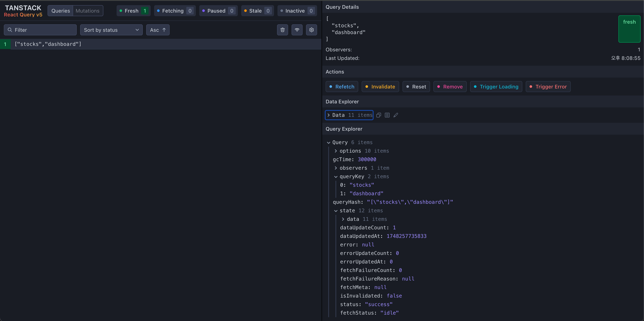The width and height of the screenshot is (644, 321).
Task: Toggle Asc sort order button
Action: 158,30
